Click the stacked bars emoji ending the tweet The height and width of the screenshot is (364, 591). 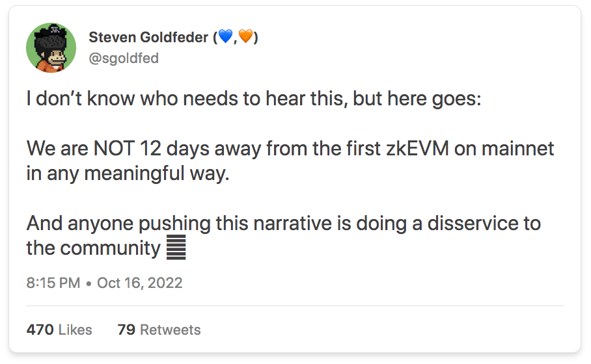point(176,247)
